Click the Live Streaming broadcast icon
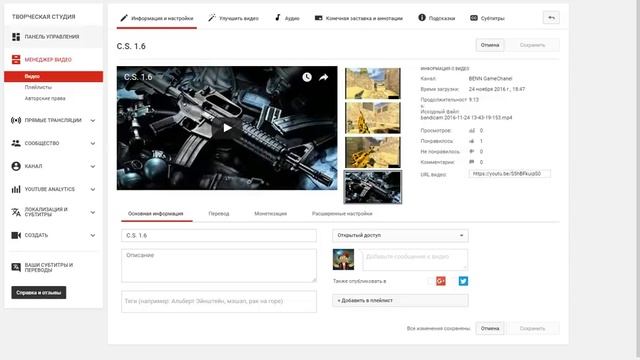This screenshot has height=360, width=640. tap(16, 120)
